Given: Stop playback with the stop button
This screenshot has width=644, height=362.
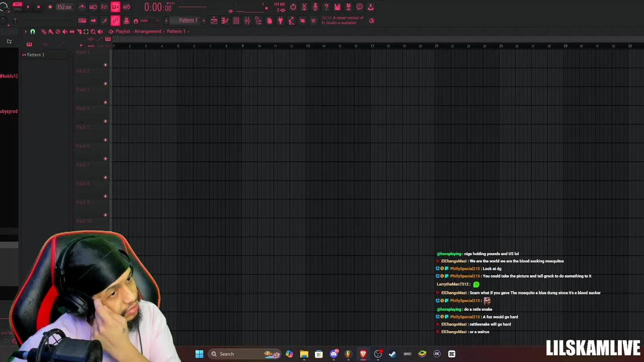Looking at the screenshot, I should tap(38, 7).
